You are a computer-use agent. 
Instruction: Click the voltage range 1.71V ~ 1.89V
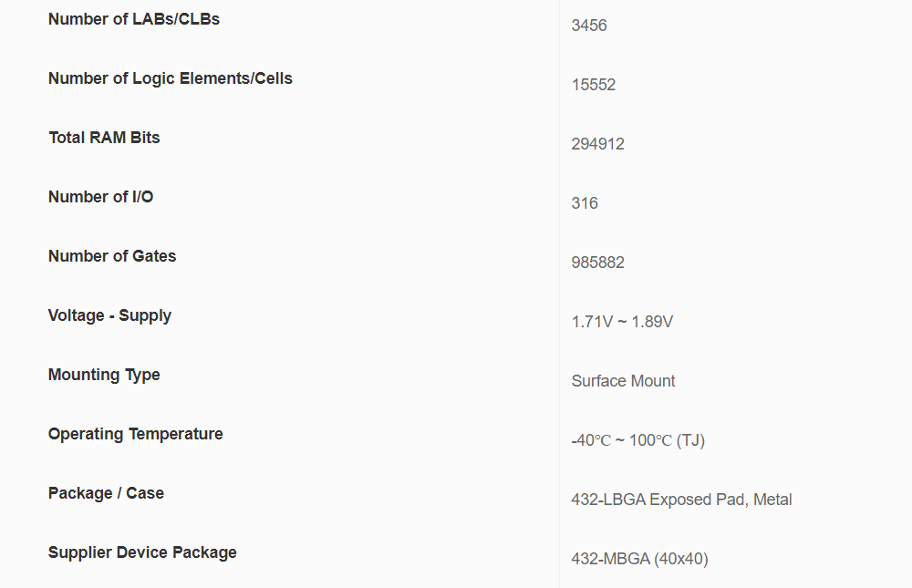pyautogui.click(x=622, y=322)
